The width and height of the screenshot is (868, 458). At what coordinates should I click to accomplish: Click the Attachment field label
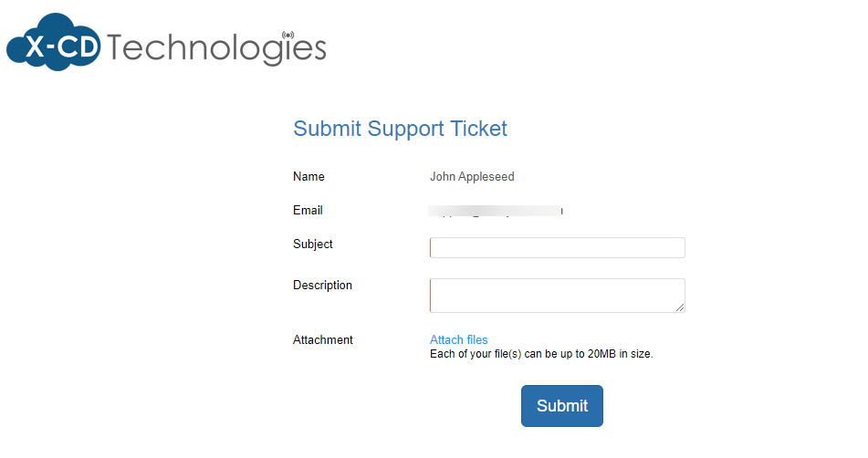322,340
